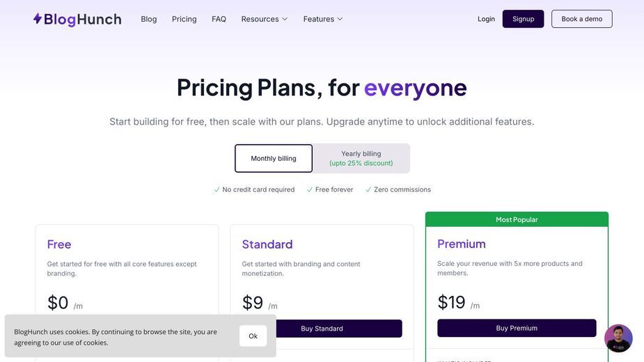
Task: Click Book a demo button
Action: [582, 19]
